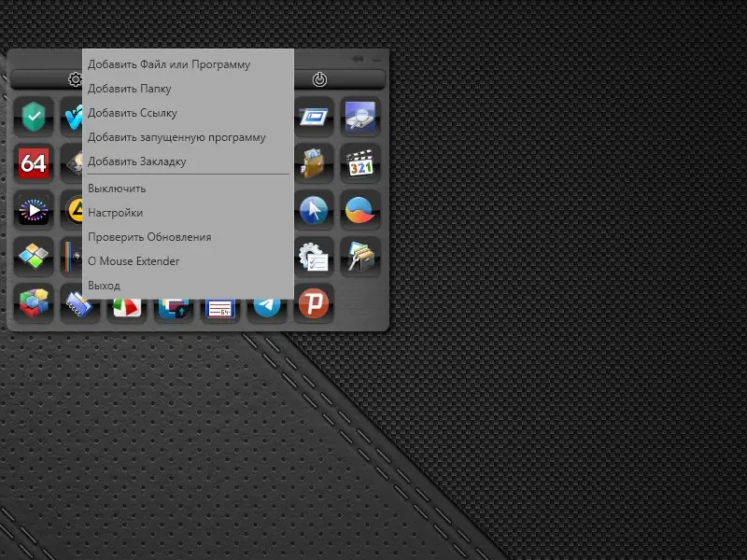This screenshot has width=747, height=560.
Task: Launch the red AIDA64 icon
Action: coord(34,163)
